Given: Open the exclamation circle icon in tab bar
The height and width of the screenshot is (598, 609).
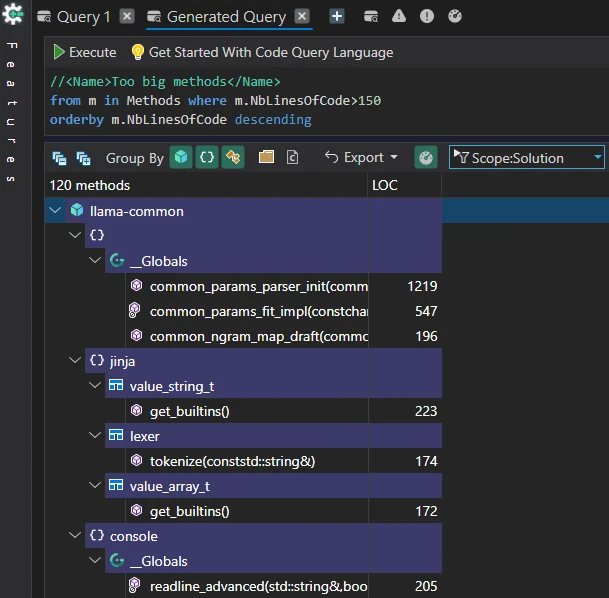Looking at the screenshot, I should [427, 16].
